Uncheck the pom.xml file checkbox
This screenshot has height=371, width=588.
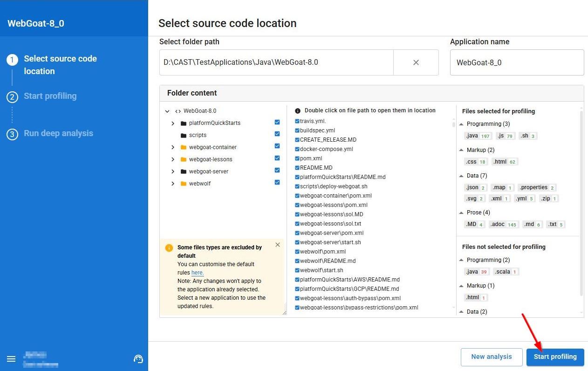click(x=297, y=158)
